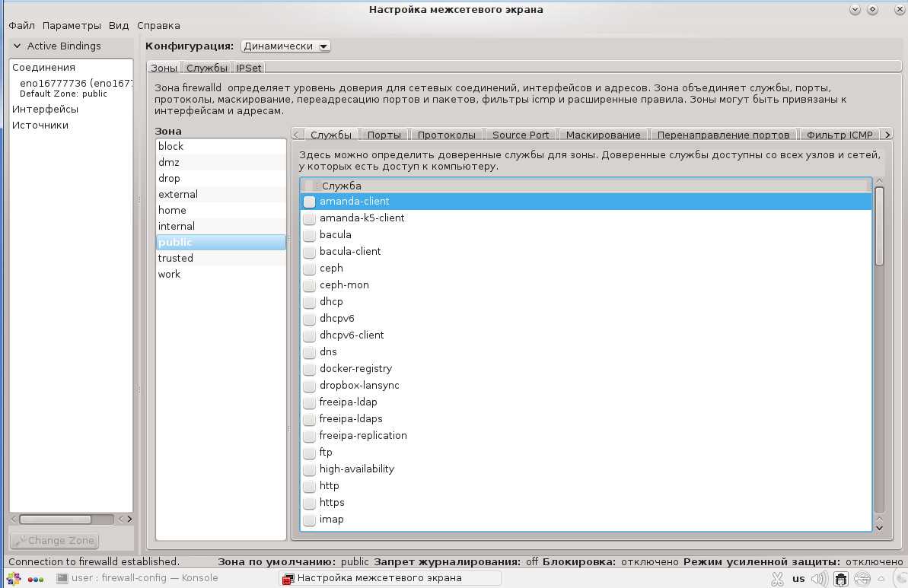Open the Конфигурация dropdown
This screenshot has width=908, height=588.
tap(285, 46)
